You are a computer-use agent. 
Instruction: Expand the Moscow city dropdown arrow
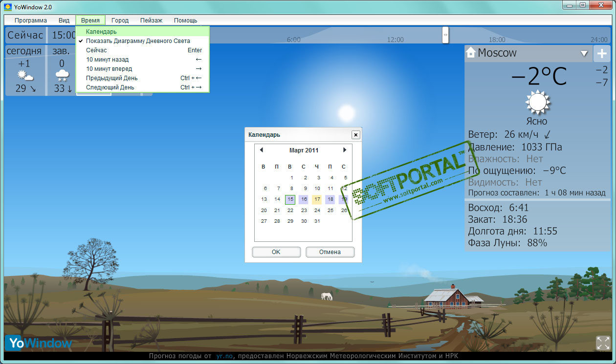coord(584,53)
